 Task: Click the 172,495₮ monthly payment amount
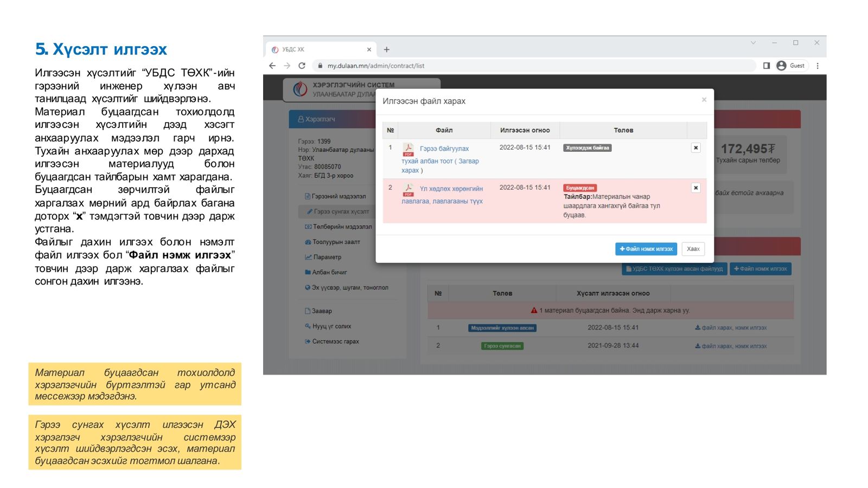pyautogui.click(x=748, y=149)
